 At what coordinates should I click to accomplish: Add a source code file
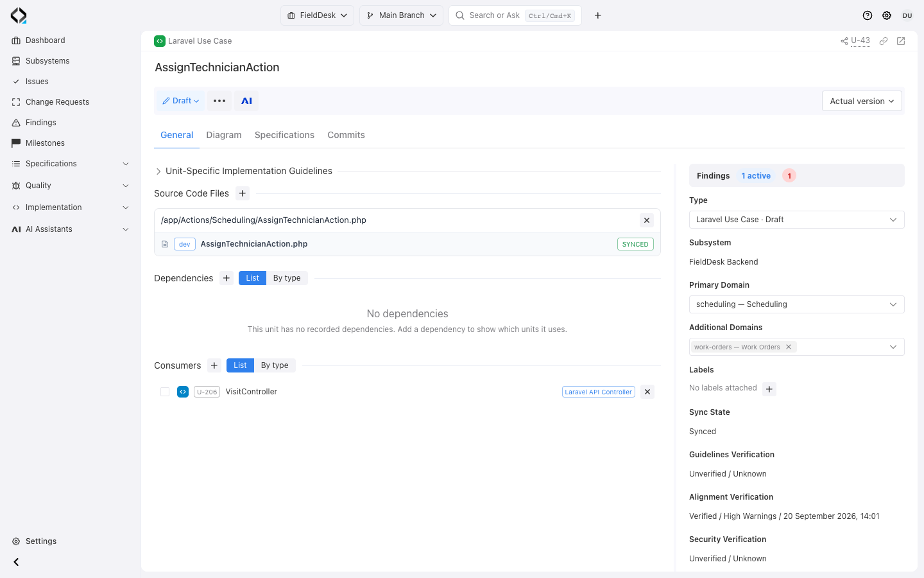[243, 193]
